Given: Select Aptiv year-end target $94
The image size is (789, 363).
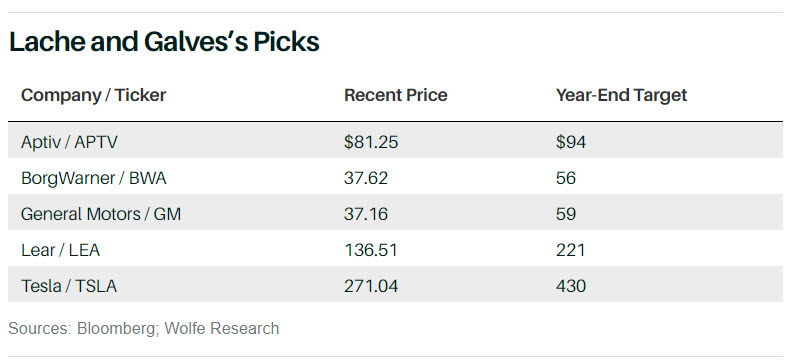Looking at the screenshot, I should (x=571, y=142).
